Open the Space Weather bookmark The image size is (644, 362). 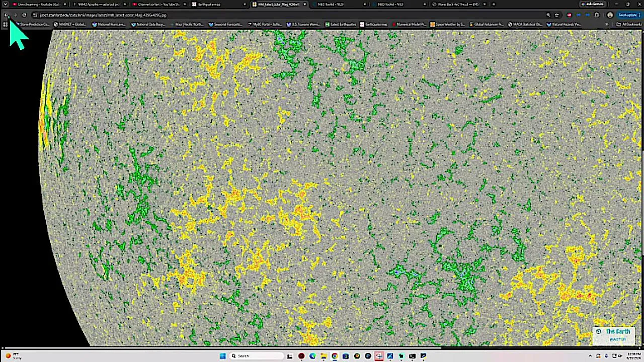448,24
